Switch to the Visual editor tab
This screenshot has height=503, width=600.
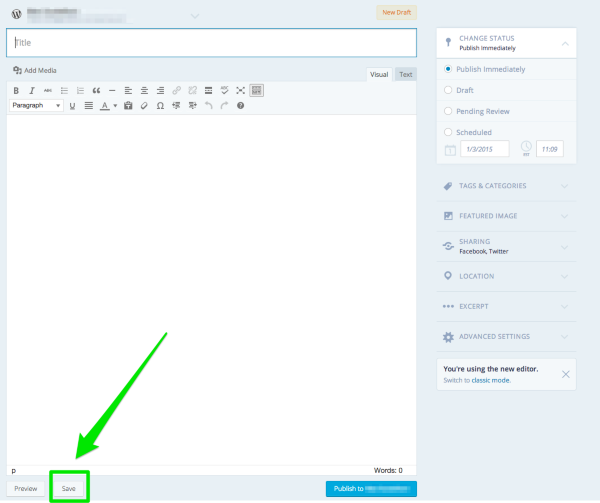click(x=379, y=74)
